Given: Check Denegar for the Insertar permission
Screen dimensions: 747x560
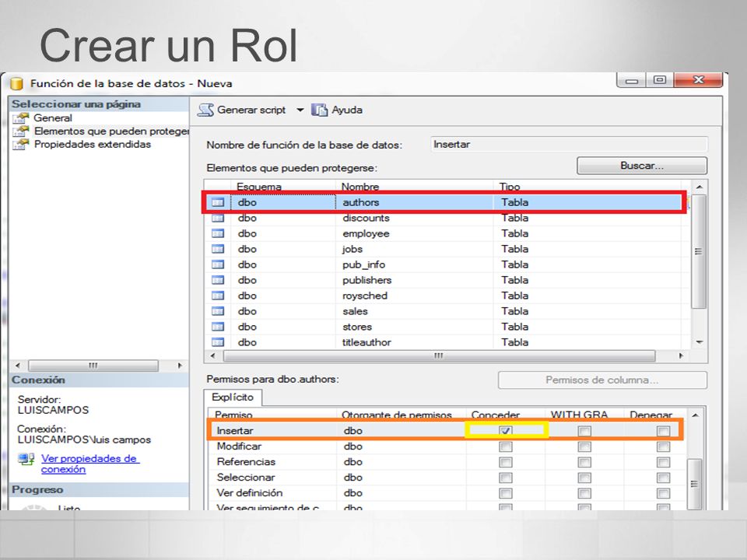Looking at the screenshot, I should click(x=663, y=431).
